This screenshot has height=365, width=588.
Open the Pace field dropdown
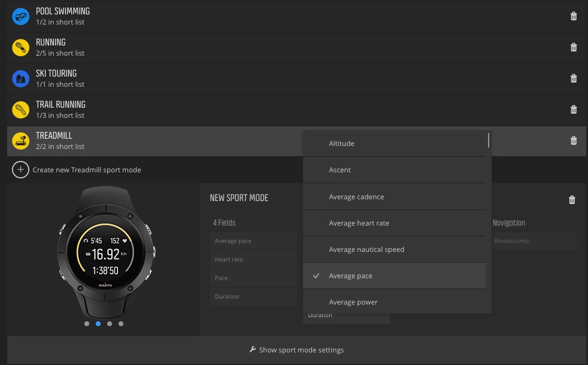pos(253,278)
